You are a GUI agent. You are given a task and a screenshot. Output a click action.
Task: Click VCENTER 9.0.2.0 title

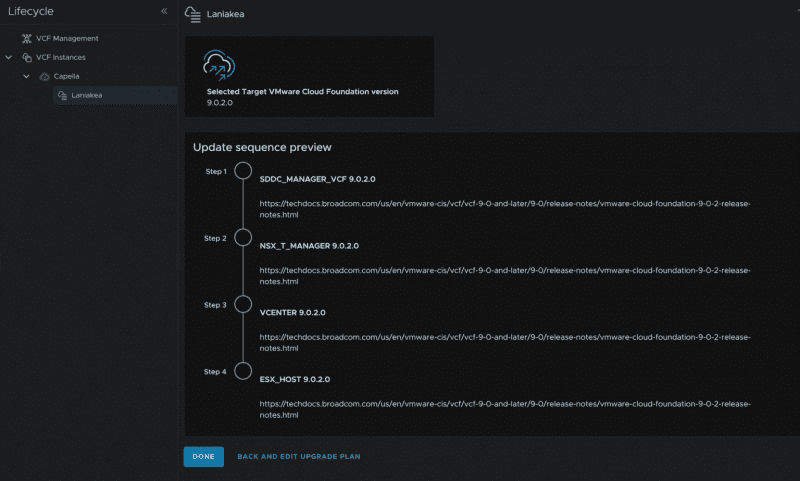pos(292,313)
